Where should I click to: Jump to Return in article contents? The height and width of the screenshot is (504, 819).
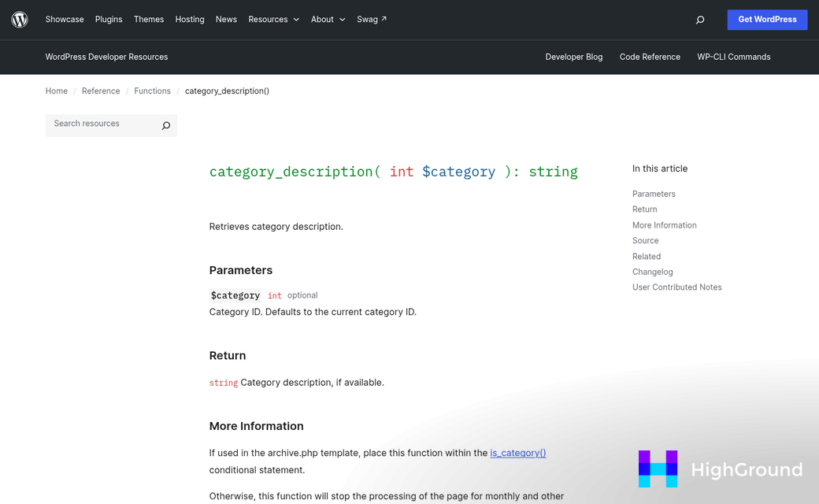coord(644,209)
